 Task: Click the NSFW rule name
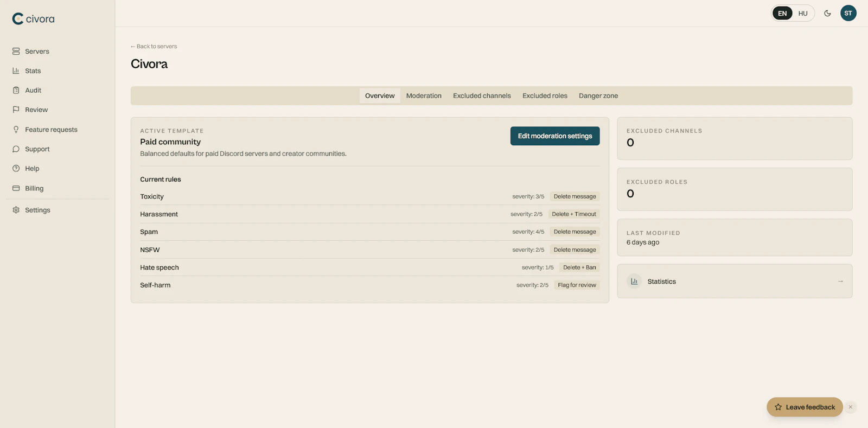(150, 250)
